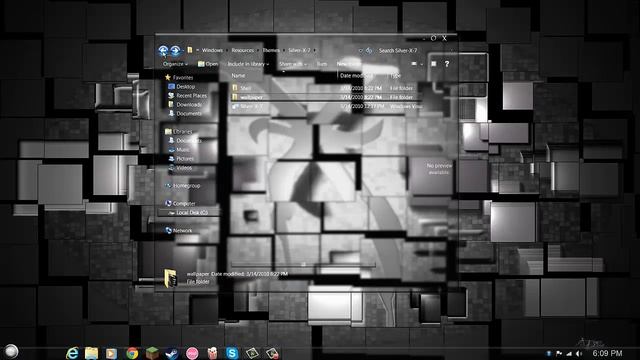Open the volume speaker tray icon
The image size is (640, 360).
click(579, 353)
